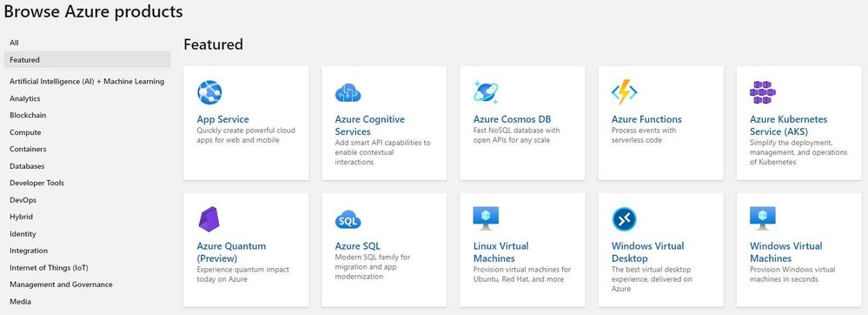This screenshot has height=315, width=868.
Task: Click 'The best virtual desktop experience' text
Action: 652,279
